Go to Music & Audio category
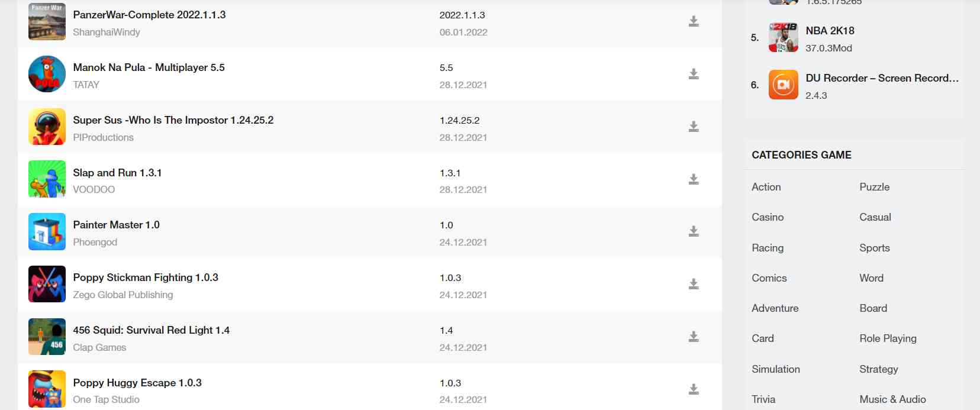Screen dimensions: 980x410 click(893, 399)
